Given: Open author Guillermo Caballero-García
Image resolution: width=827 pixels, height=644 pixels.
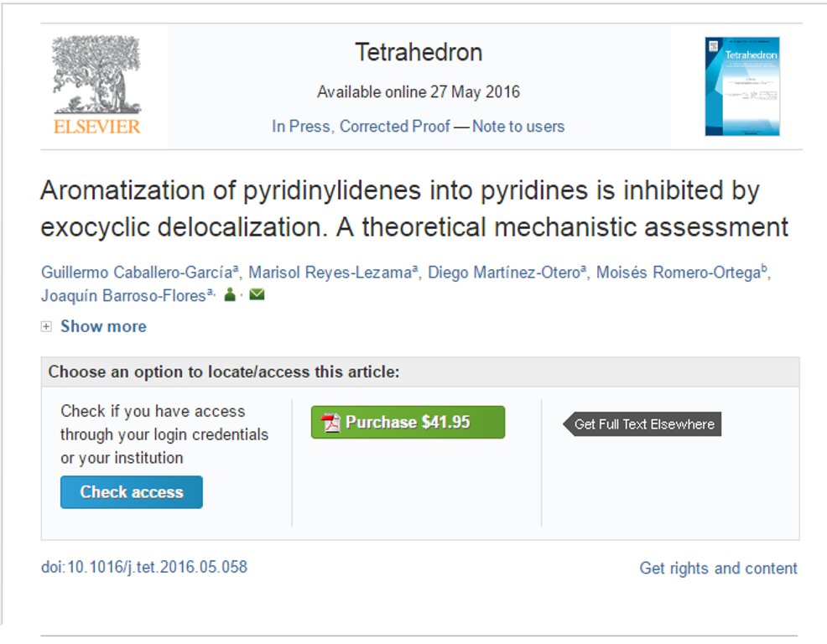Looking at the screenshot, I should [x=137, y=273].
